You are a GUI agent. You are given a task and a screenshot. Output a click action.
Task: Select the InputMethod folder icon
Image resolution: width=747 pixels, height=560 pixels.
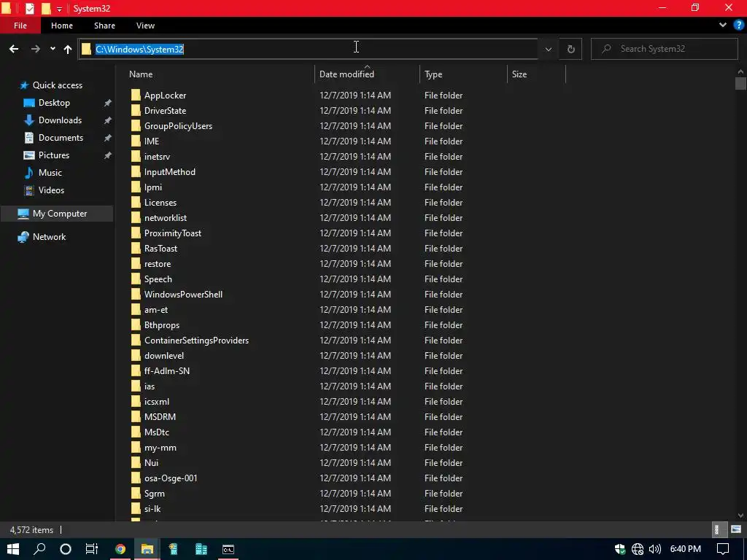point(136,172)
